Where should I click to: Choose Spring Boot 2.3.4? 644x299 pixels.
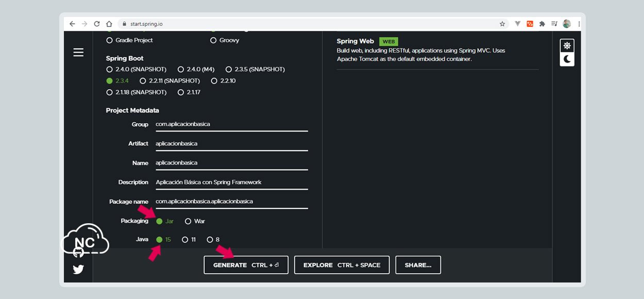(x=117, y=81)
